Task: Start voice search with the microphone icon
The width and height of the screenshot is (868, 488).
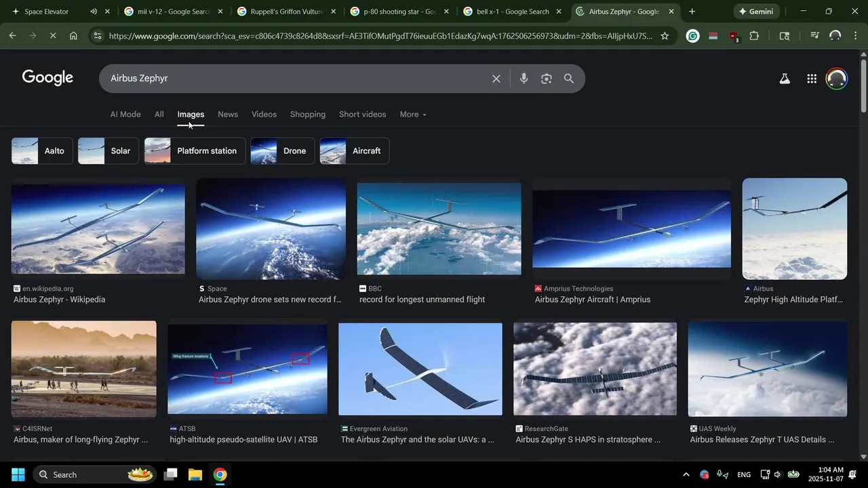Action: point(524,79)
